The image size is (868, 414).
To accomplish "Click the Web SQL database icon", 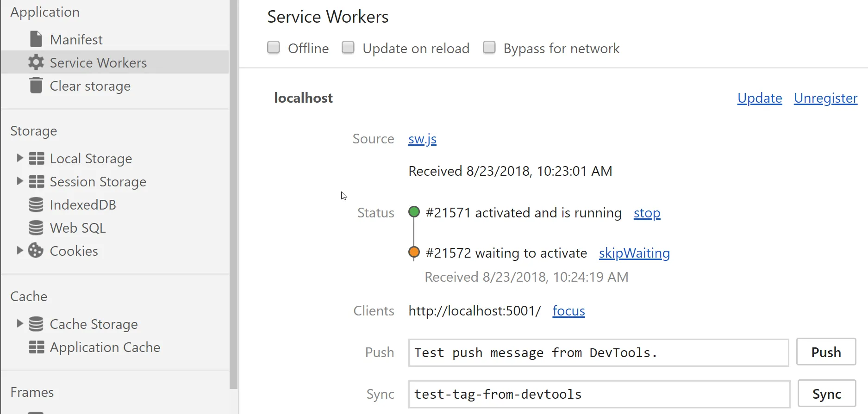I will tap(36, 228).
